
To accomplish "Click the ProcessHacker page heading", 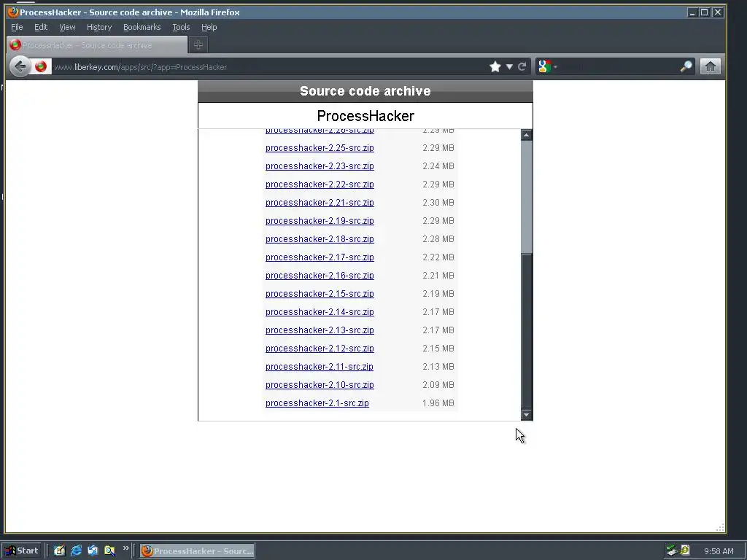I will coord(365,116).
